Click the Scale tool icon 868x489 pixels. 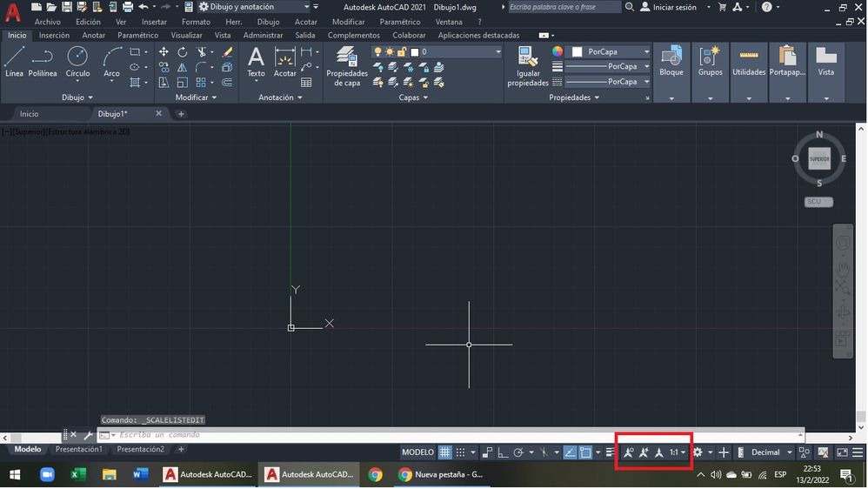click(182, 83)
